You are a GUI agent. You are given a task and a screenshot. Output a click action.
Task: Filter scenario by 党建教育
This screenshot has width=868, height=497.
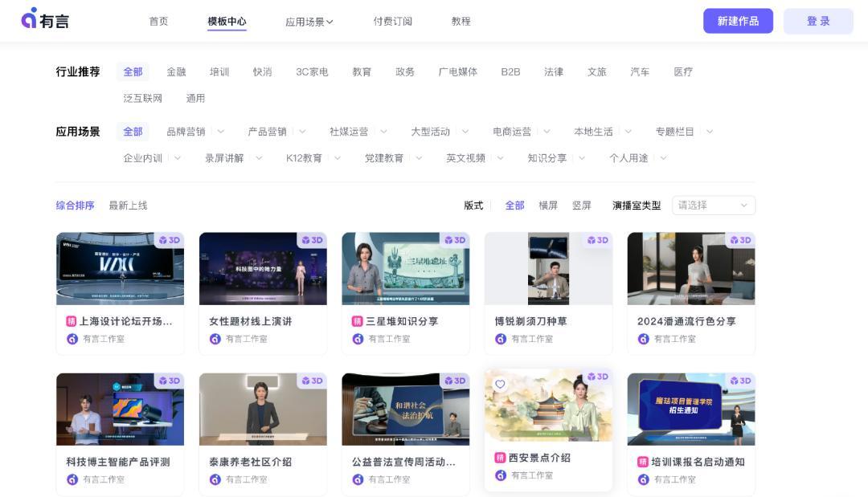pos(384,158)
